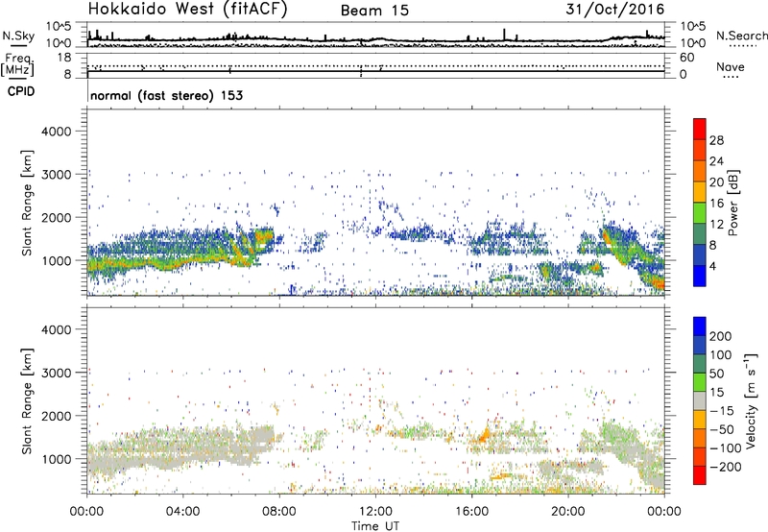Click 'Slant Range [km]' label of power panel

pos(27,203)
